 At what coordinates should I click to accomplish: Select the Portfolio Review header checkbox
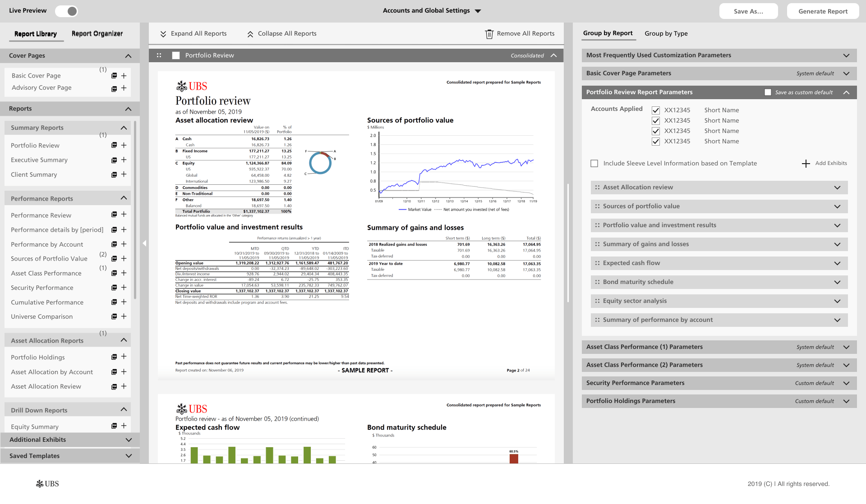point(176,55)
